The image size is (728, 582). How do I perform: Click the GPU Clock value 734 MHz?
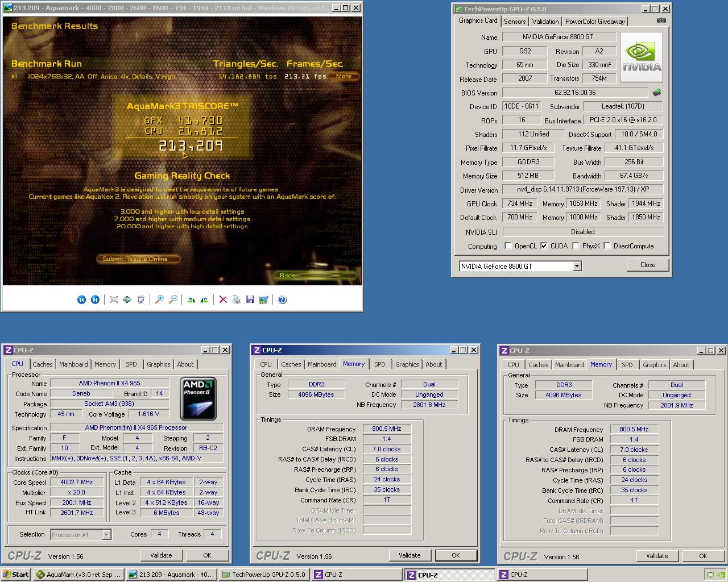(520, 203)
